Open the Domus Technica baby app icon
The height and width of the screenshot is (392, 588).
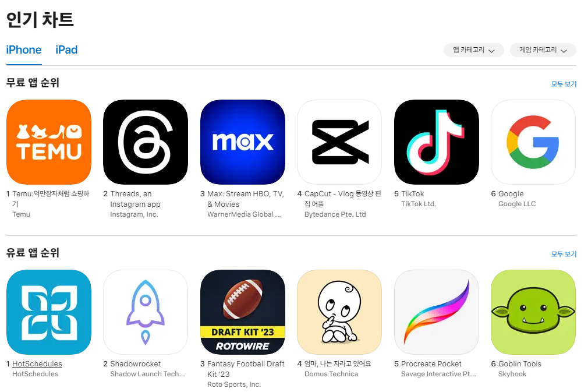(x=339, y=312)
